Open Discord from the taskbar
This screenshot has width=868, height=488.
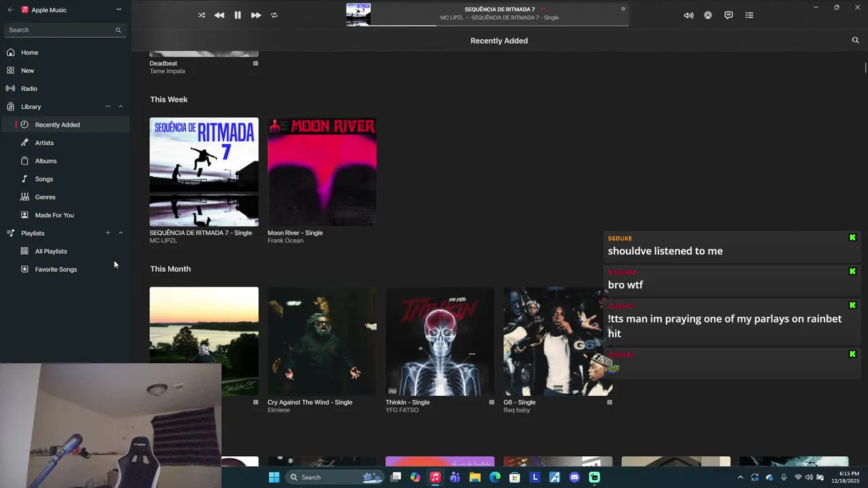574,477
